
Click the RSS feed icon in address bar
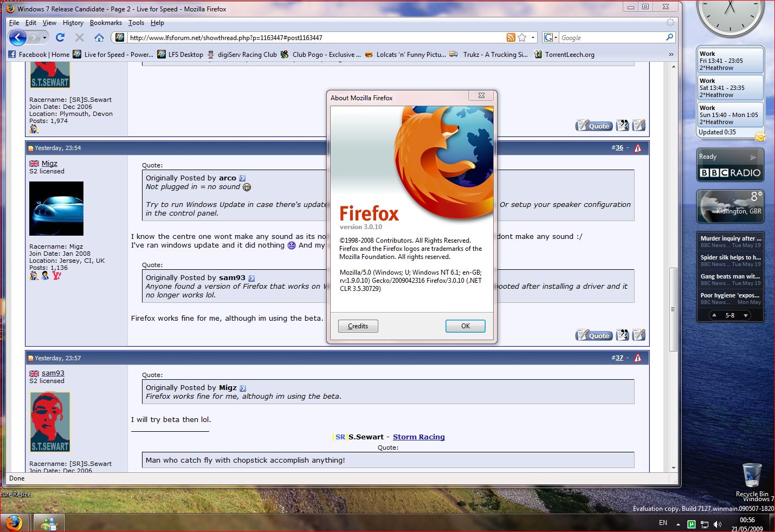(x=511, y=37)
